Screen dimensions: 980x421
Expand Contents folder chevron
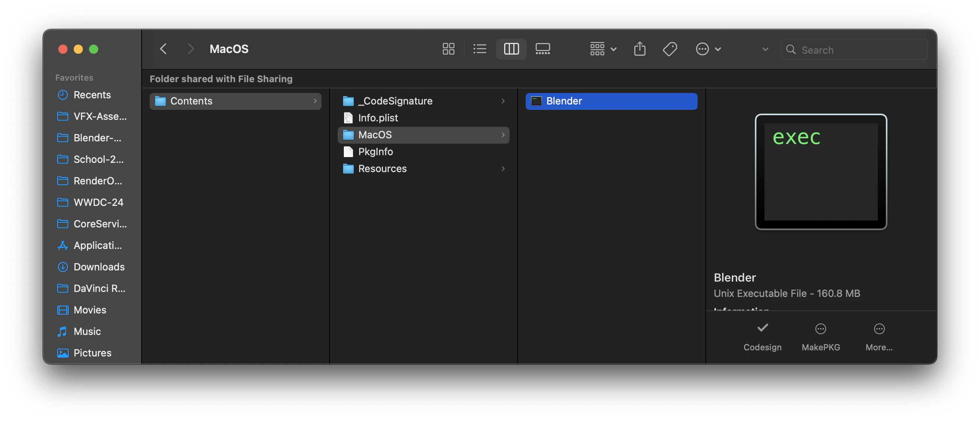tap(315, 101)
